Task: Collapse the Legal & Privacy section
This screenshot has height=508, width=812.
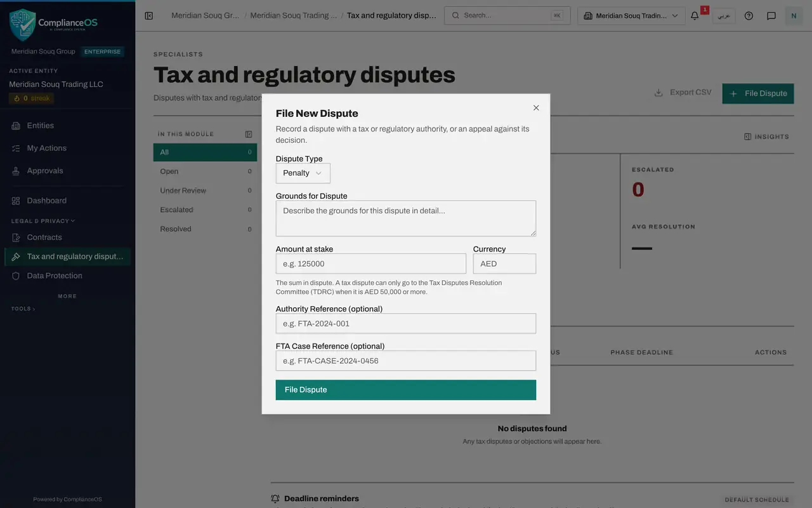Action: 43,221
